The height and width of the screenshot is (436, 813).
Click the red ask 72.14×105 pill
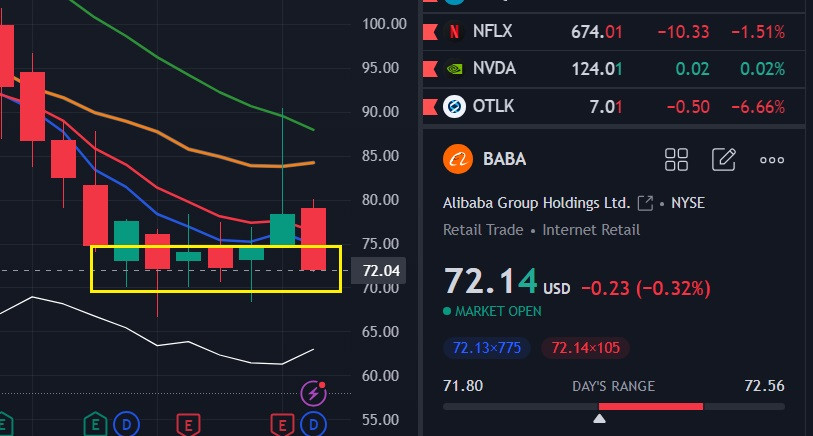tap(585, 348)
